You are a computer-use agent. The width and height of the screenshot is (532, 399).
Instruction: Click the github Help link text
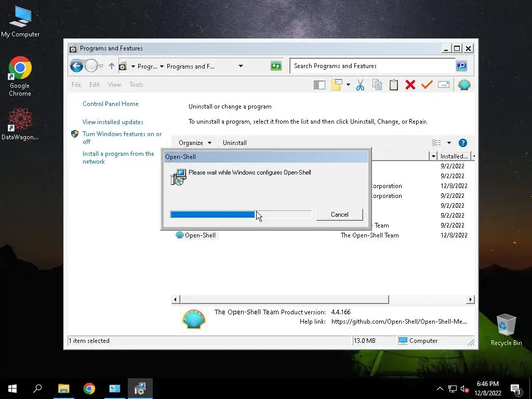(399, 322)
